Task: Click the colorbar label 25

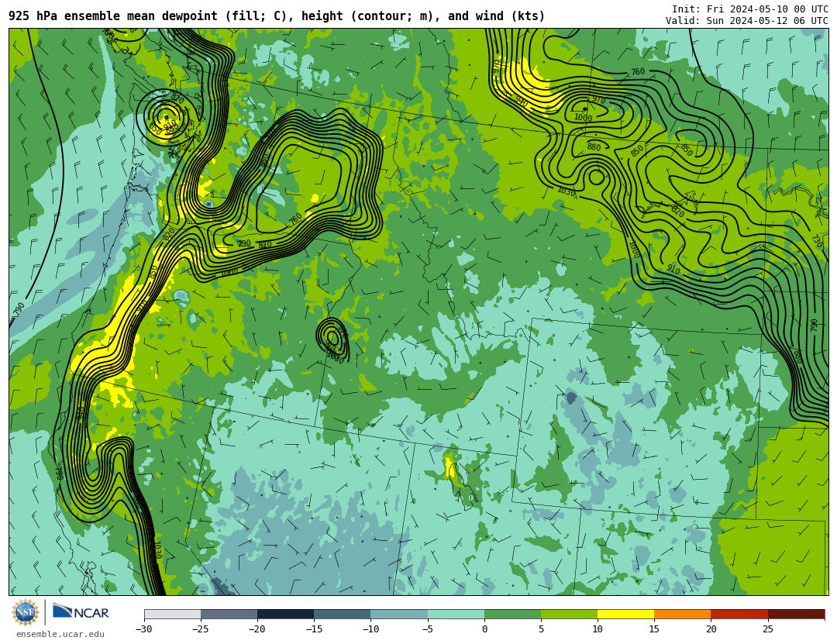Action: click(x=767, y=629)
